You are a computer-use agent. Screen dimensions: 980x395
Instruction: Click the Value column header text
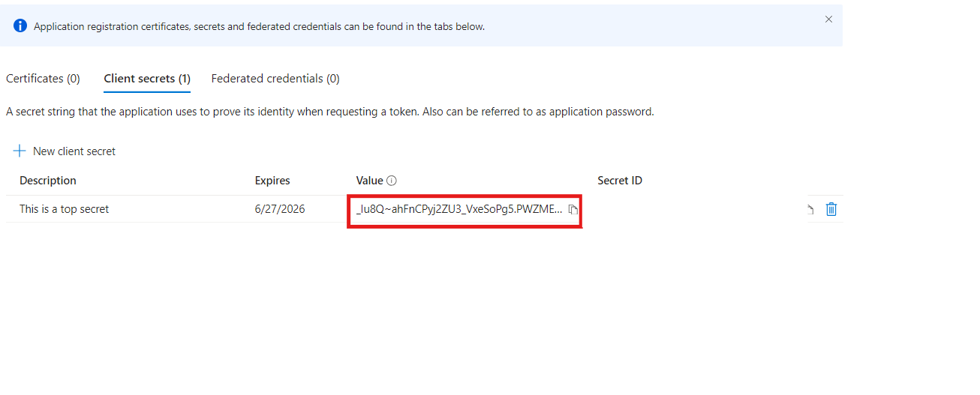[369, 181]
